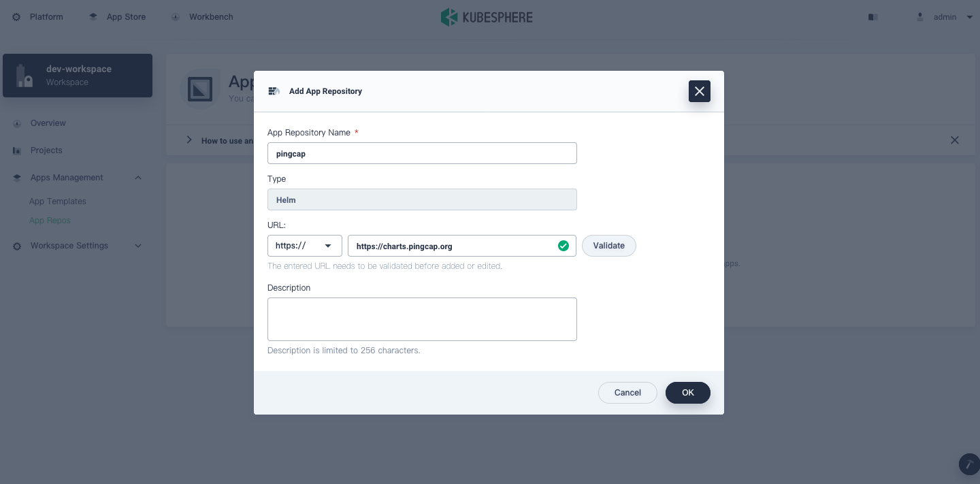Viewport: 980px width, 484px height.
Task: Click the dev-workspace avatar icon
Action: [25, 75]
